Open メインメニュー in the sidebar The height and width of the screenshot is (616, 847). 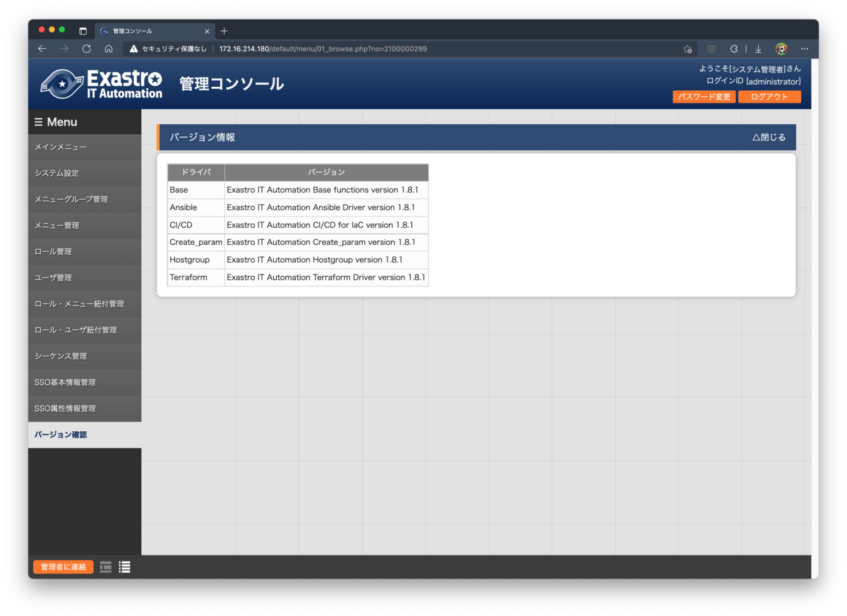point(85,147)
